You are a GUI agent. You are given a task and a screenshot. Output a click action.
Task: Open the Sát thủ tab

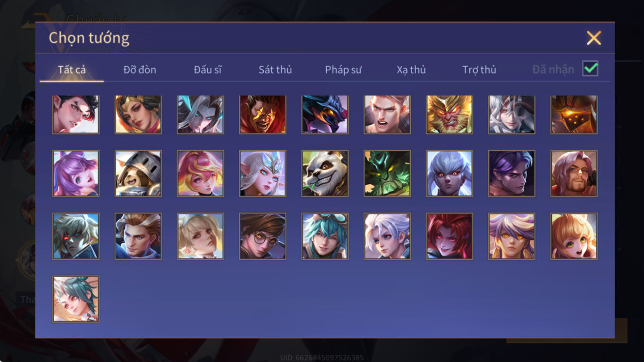[275, 70]
